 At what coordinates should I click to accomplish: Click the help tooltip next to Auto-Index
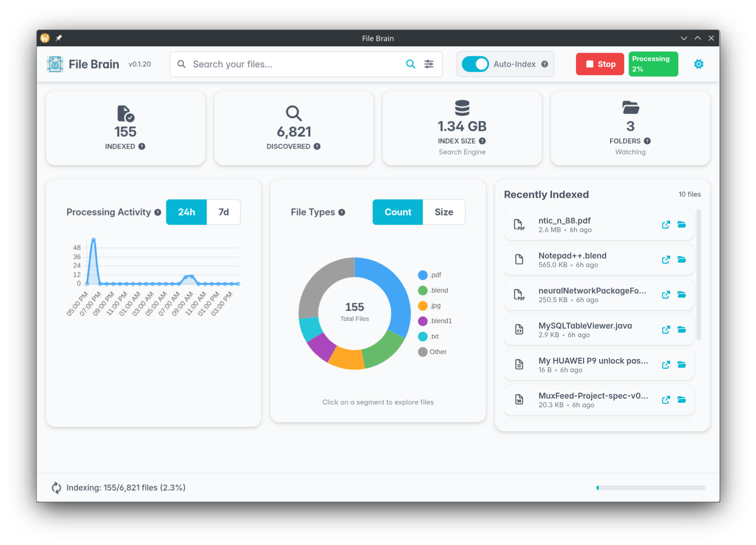point(544,64)
